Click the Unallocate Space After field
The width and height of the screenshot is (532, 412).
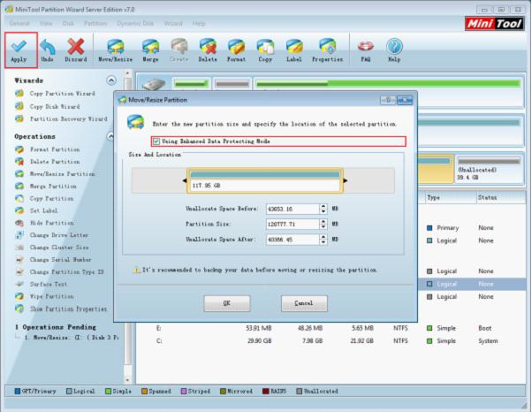(293, 240)
